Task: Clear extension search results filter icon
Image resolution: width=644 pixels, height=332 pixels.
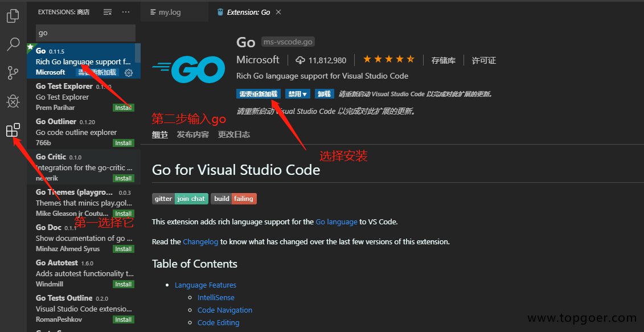Action: point(108,11)
